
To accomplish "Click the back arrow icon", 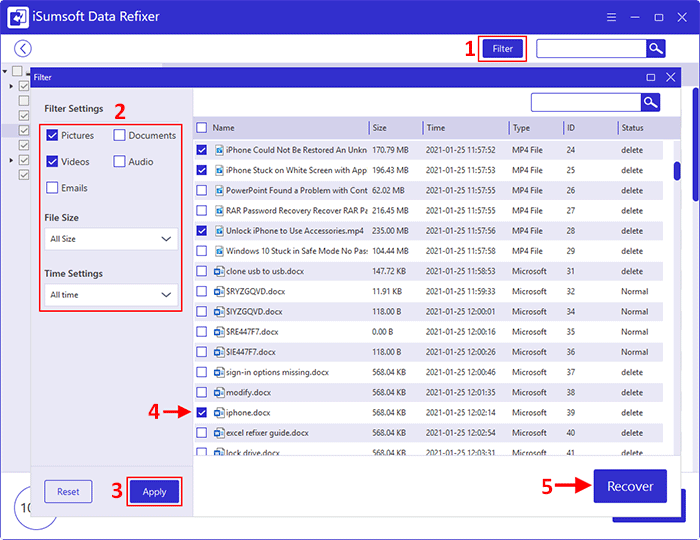I will (x=23, y=49).
